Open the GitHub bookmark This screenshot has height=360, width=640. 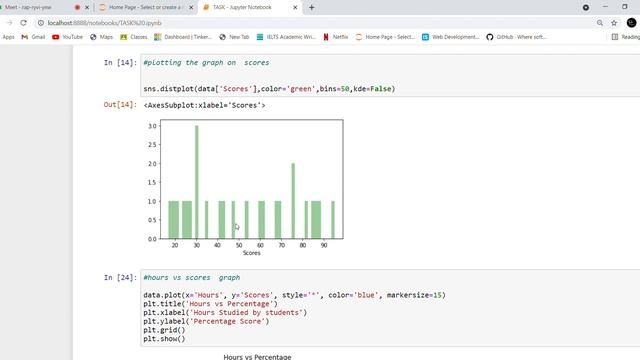pos(516,37)
